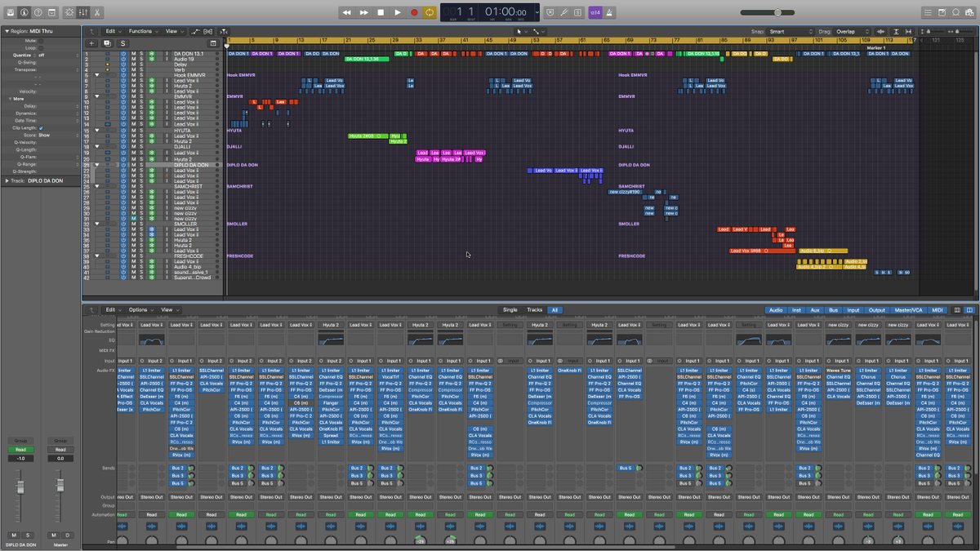980x551 pixels.
Task: Open the LCD display mode dropdown arrow
Action: pyautogui.click(x=536, y=12)
